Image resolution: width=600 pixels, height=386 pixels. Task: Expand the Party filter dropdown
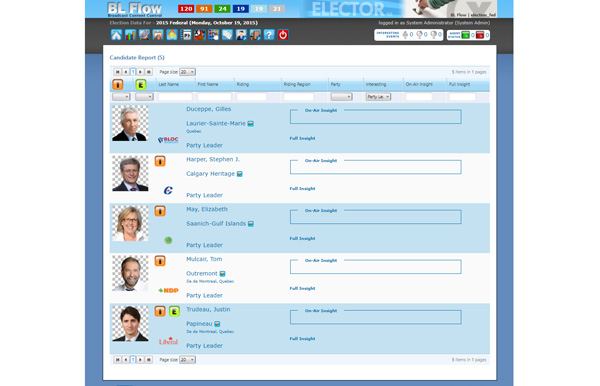coord(341,97)
